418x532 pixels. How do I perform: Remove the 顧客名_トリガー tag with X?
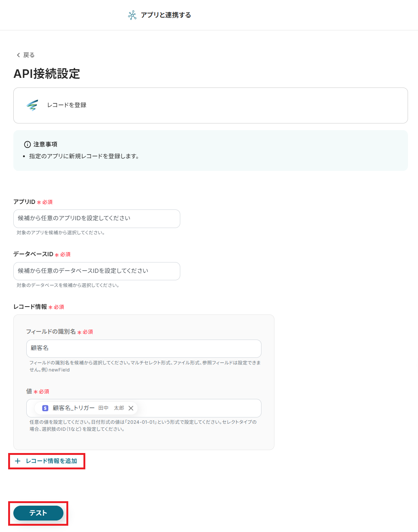tap(131, 408)
